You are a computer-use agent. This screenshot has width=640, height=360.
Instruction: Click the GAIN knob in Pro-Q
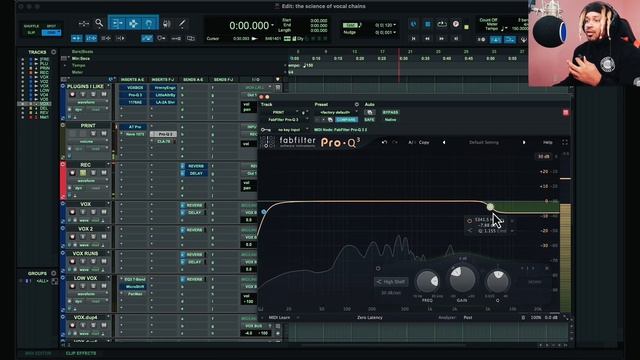point(462,279)
